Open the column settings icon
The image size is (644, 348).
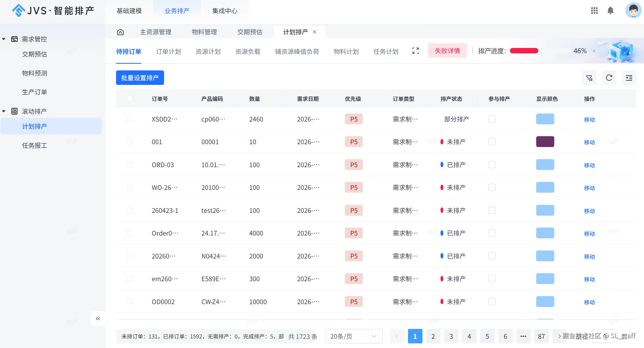coord(629,78)
